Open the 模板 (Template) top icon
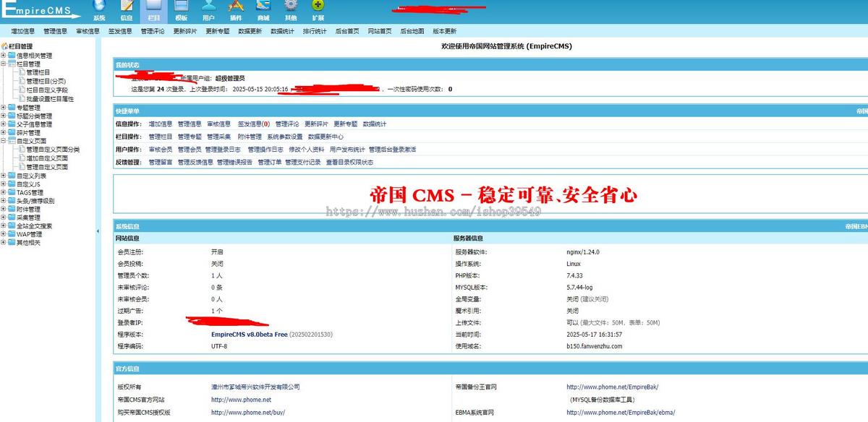Image resolution: width=868 pixels, height=422 pixels. [x=181, y=10]
